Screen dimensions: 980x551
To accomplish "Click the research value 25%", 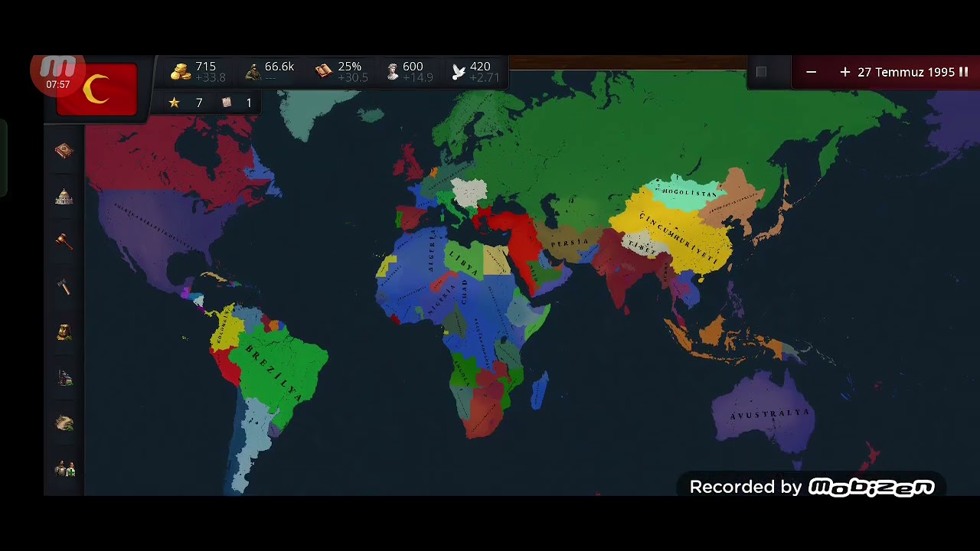I will tap(349, 67).
